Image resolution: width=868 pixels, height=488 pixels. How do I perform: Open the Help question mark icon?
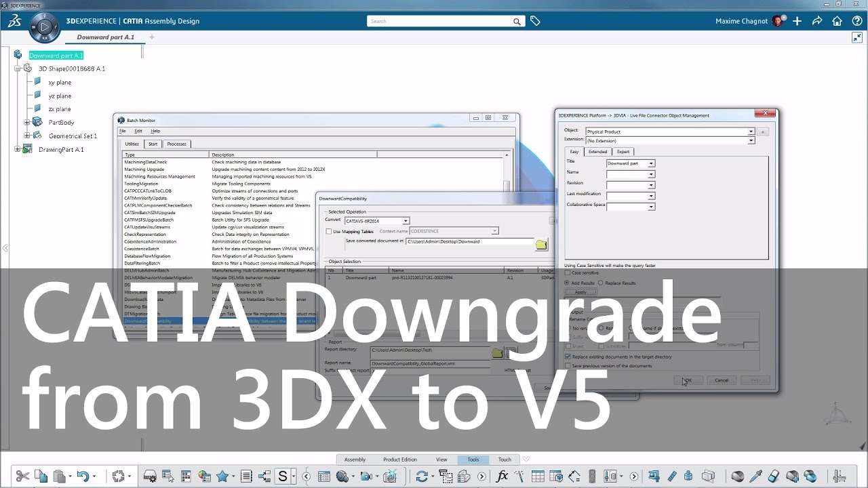pos(856,21)
